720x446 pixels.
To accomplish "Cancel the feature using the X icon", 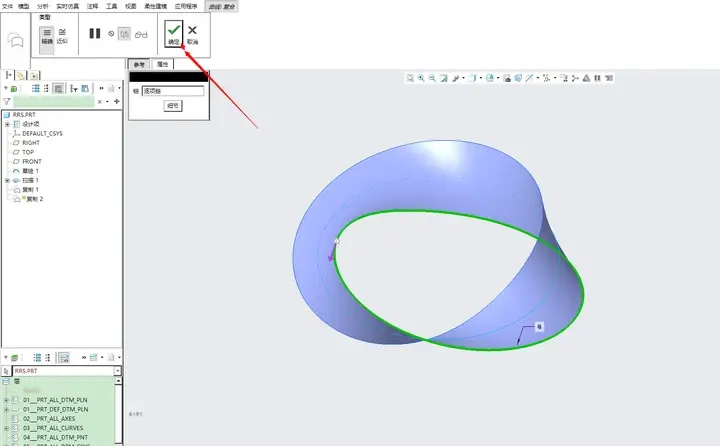I will coord(192,34).
